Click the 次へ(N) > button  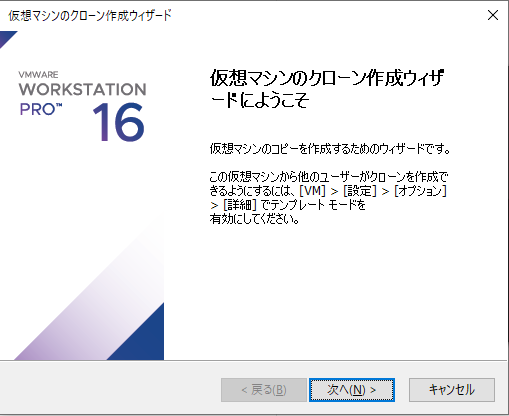tap(352, 390)
